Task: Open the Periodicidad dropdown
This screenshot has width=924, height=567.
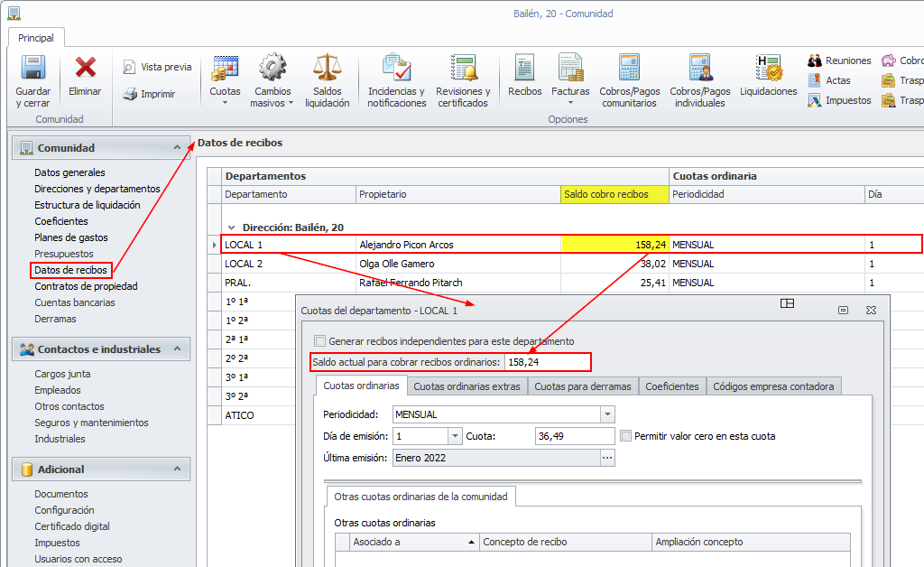Action: click(x=607, y=414)
